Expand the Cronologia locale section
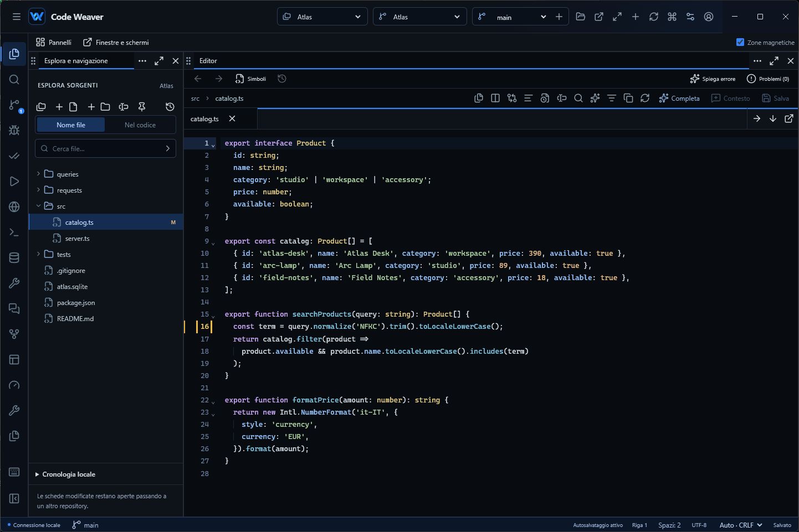Image resolution: width=799 pixels, height=532 pixels. click(65, 474)
